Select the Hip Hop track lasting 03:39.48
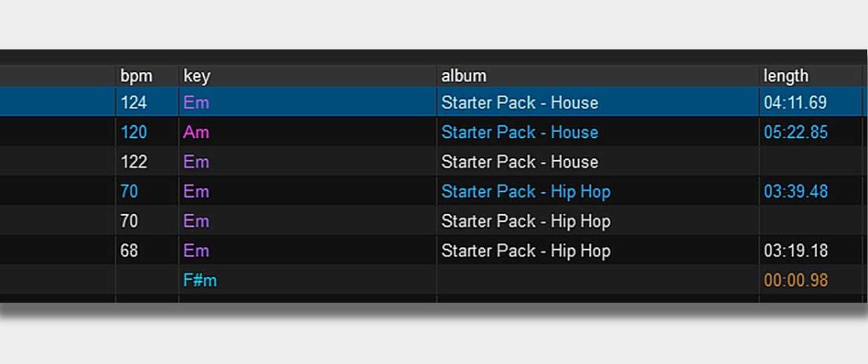The width and height of the screenshot is (868, 364). [434, 191]
